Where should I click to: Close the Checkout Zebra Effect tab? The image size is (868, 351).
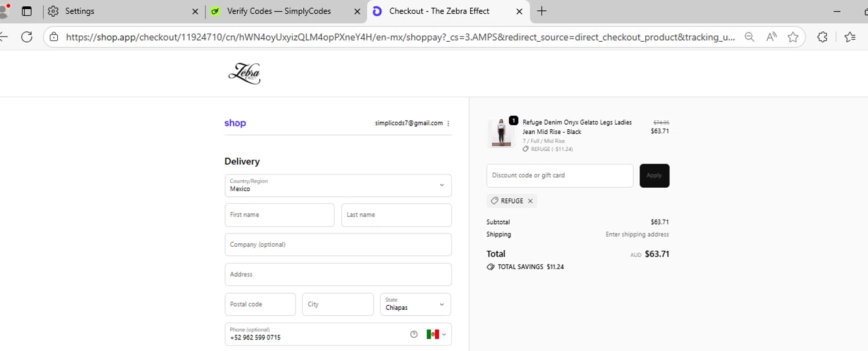pos(519,11)
